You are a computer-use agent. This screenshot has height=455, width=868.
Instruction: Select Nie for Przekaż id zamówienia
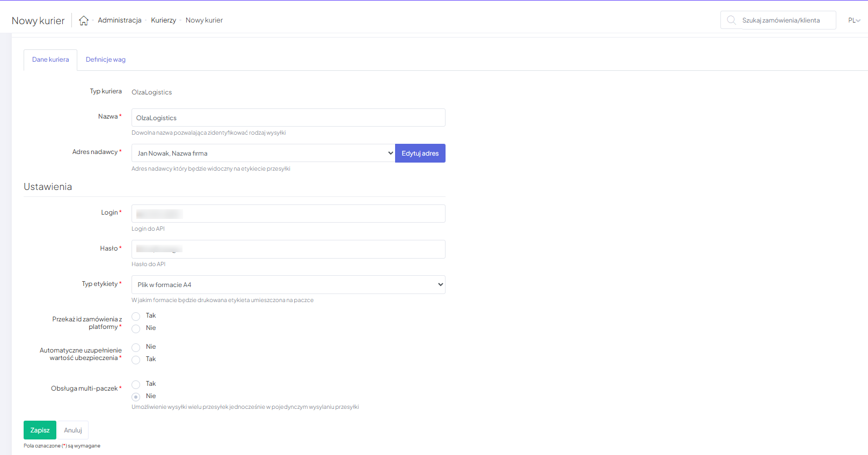[136, 328]
